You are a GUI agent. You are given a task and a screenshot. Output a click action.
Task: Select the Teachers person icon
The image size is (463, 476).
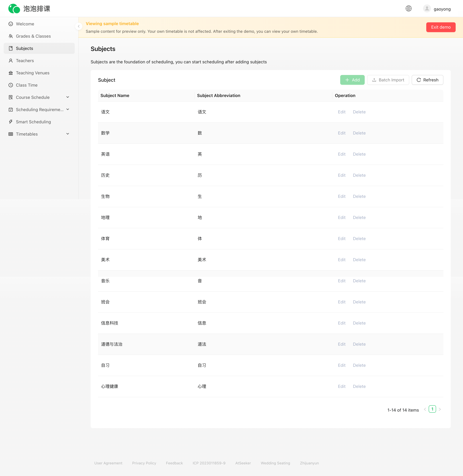[x=11, y=60]
